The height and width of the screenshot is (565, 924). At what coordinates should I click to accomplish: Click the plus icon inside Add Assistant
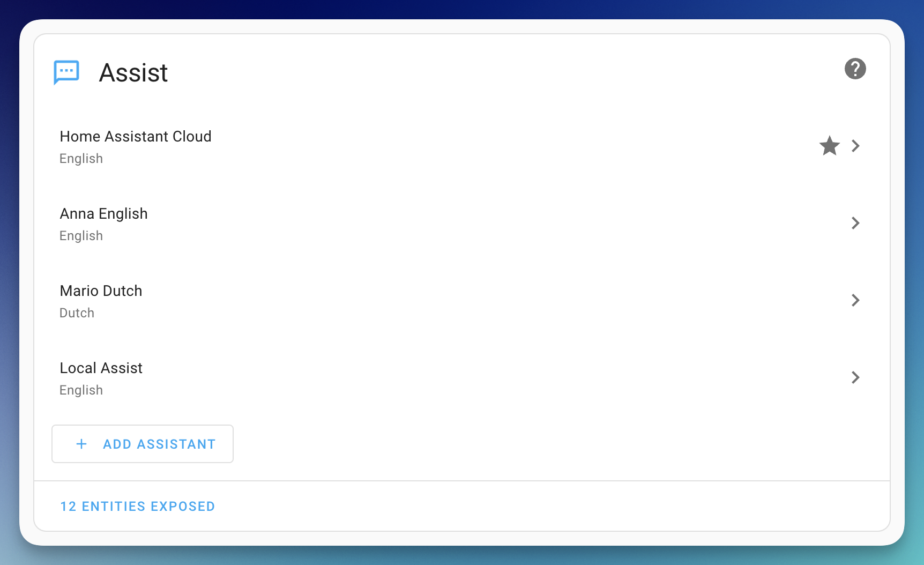(x=81, y=444)
